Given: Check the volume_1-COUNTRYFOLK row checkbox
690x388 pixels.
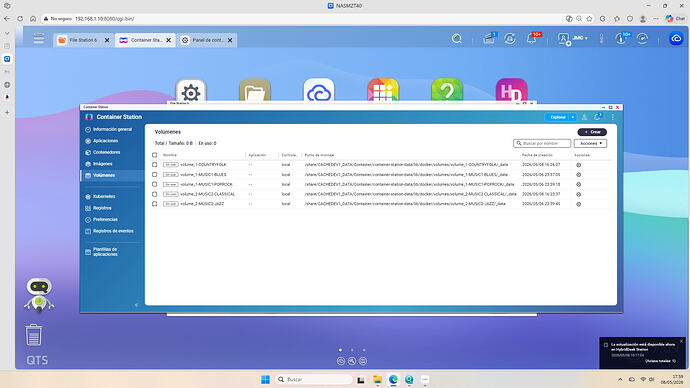Looking at the screenshot, I should (154, 165).
